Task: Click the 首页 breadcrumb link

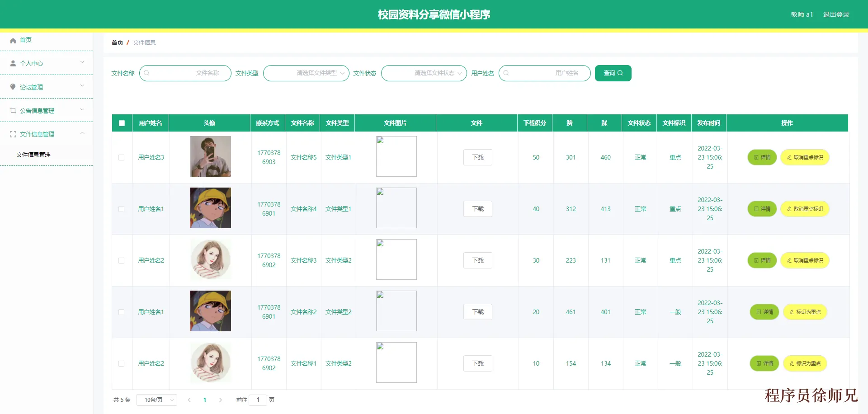Action: point(117,42)
